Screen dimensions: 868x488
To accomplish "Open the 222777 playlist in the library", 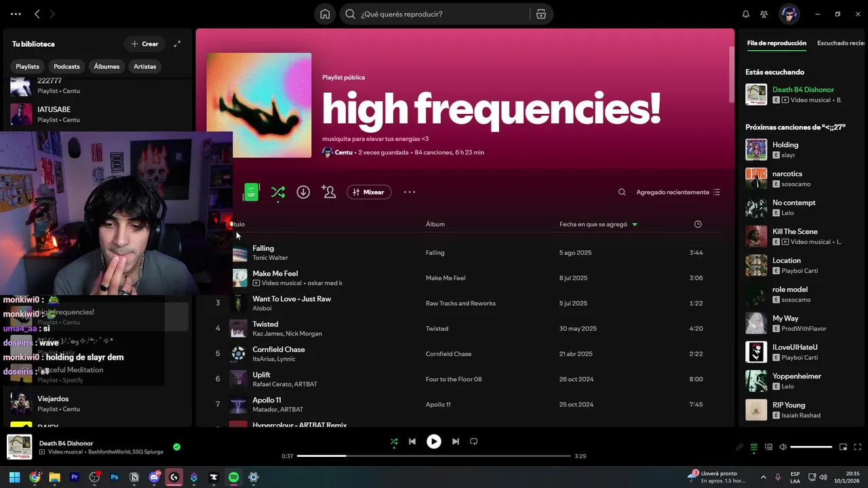I will 98,86.
